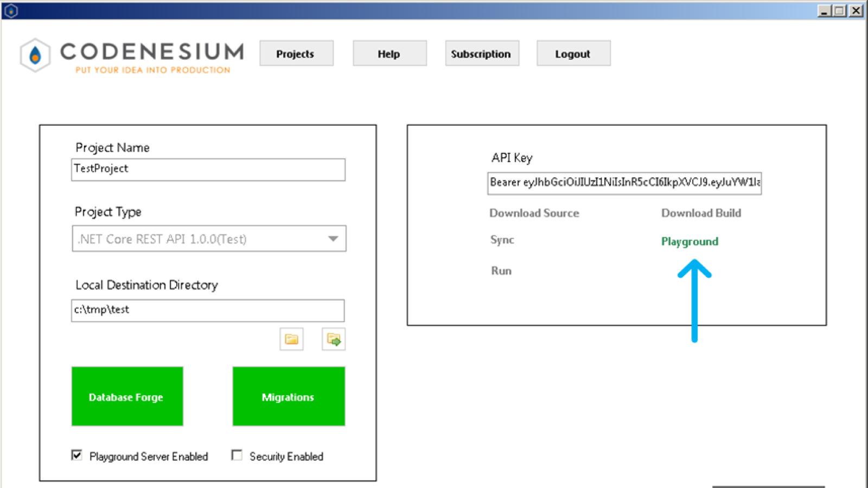The height and width of the screenshot is (488, 868).
Task: Disable the Playground Server Enabled checkbox
Action: point(76,455)
